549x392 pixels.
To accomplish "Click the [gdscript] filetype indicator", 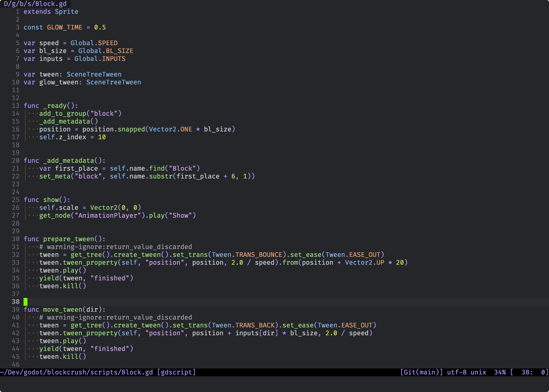I will (x=176, y=372).
